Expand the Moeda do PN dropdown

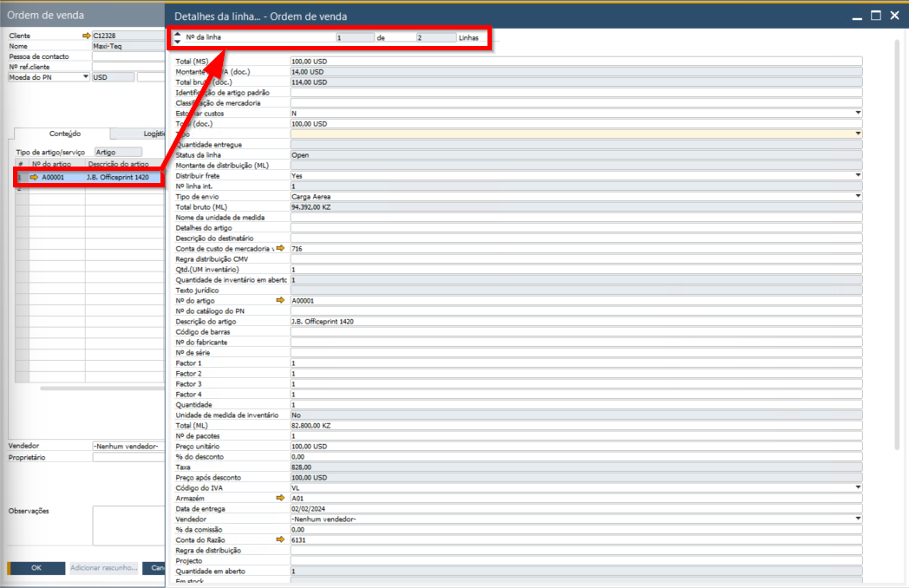pyautogui.click(x=85, y=76)
